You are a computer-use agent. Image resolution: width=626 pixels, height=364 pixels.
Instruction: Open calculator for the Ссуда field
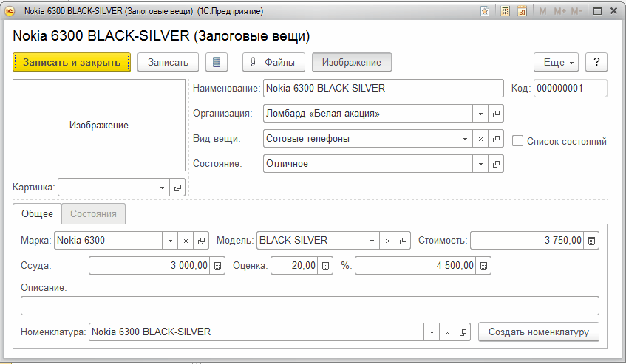coord(217,266)
